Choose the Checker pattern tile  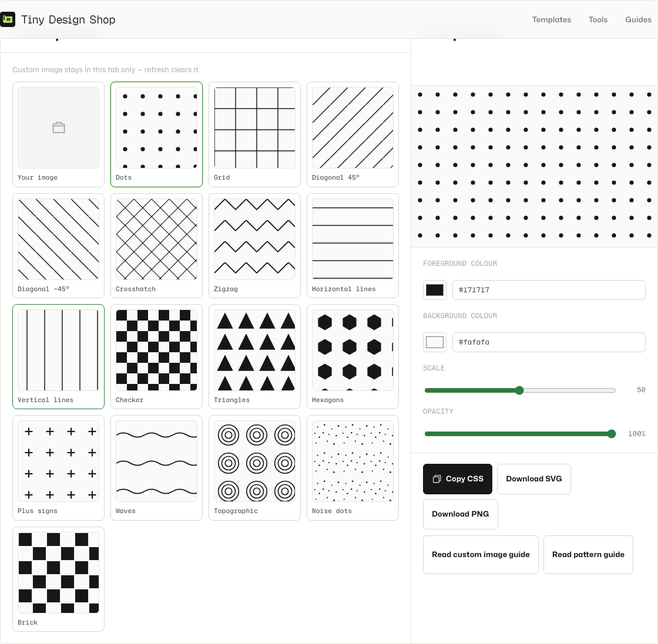click(156, 357)
